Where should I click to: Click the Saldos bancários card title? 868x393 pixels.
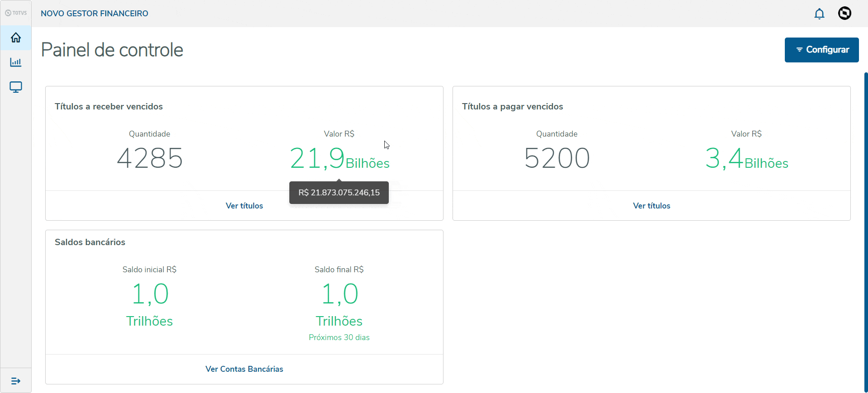(90, 242)
